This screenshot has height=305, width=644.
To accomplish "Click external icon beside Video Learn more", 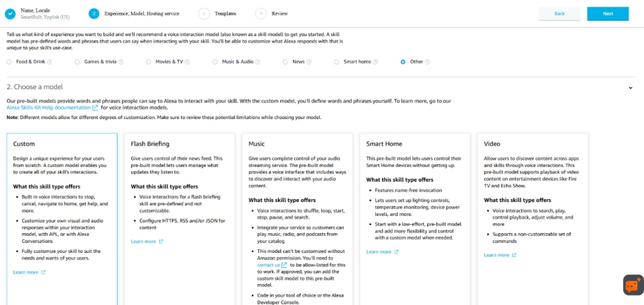I will [514, 255].
